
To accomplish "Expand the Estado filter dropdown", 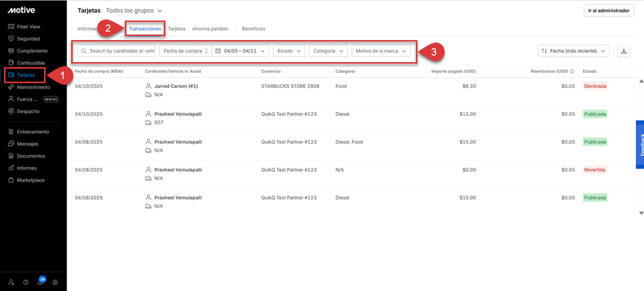I will click(x=289, y=51).
